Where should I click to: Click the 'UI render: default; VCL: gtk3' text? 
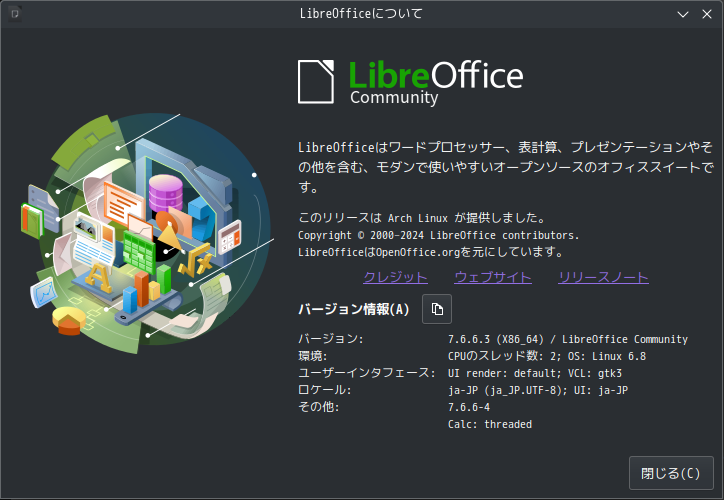coord(535,373)
